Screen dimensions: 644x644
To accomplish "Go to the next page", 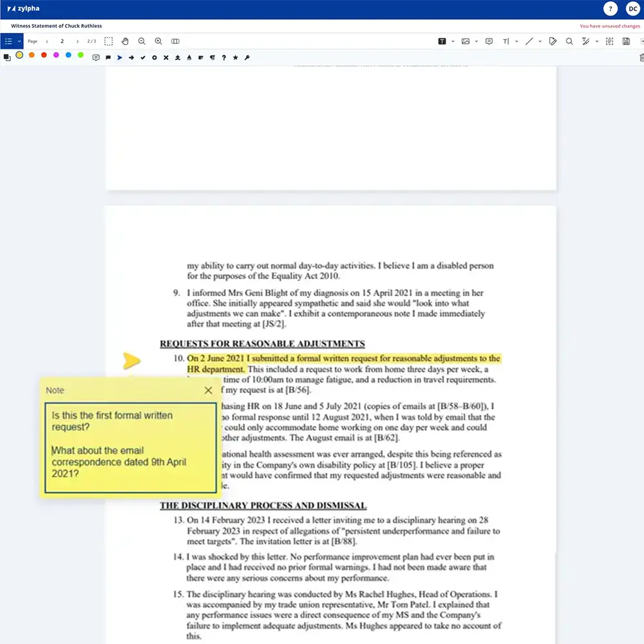I will click(x=78, y=41).
